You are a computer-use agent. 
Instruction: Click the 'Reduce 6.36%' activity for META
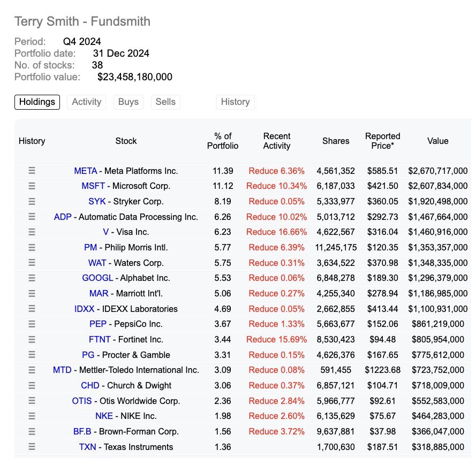point(277,171)
